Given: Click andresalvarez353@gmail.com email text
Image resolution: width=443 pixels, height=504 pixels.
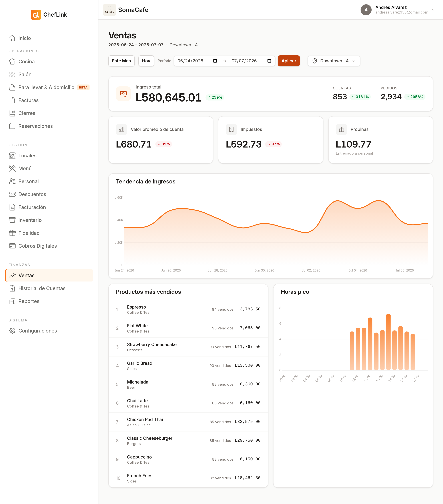Looking at the screenshot, I should [401, 12].
